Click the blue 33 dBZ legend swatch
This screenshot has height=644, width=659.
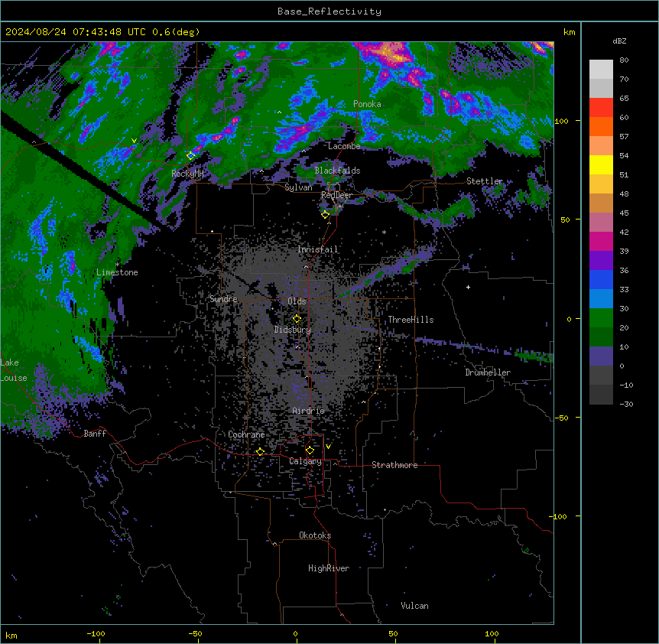(601, 279)
